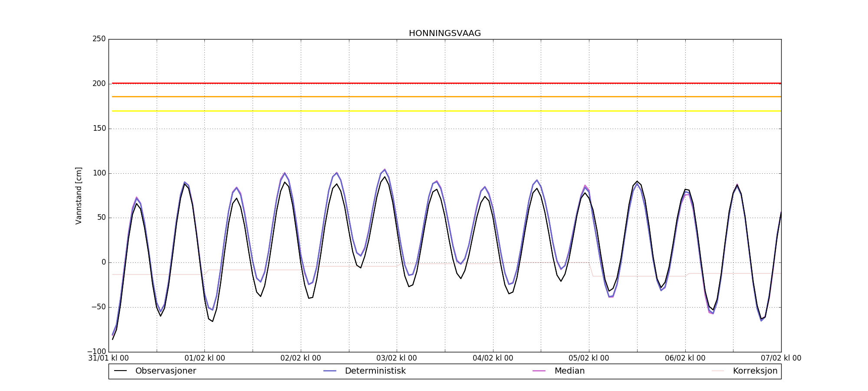Viewport: 868px width, 391px height.
Task: Click the magenta Median legend line sample
Action: tap(539, 371)
